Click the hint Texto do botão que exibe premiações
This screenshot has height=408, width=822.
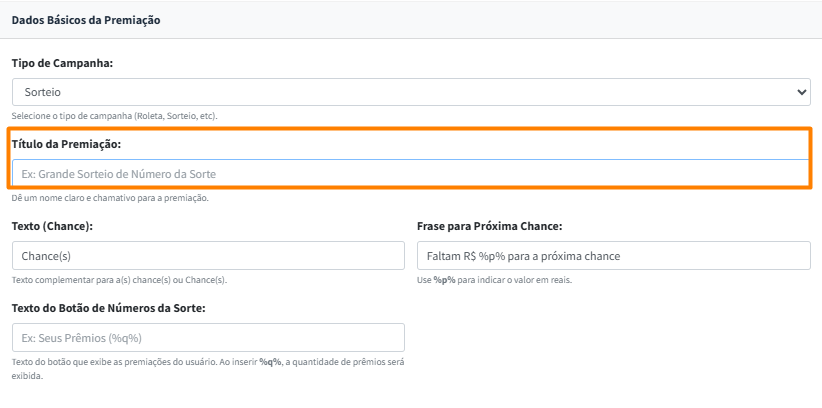pos(130,362)
